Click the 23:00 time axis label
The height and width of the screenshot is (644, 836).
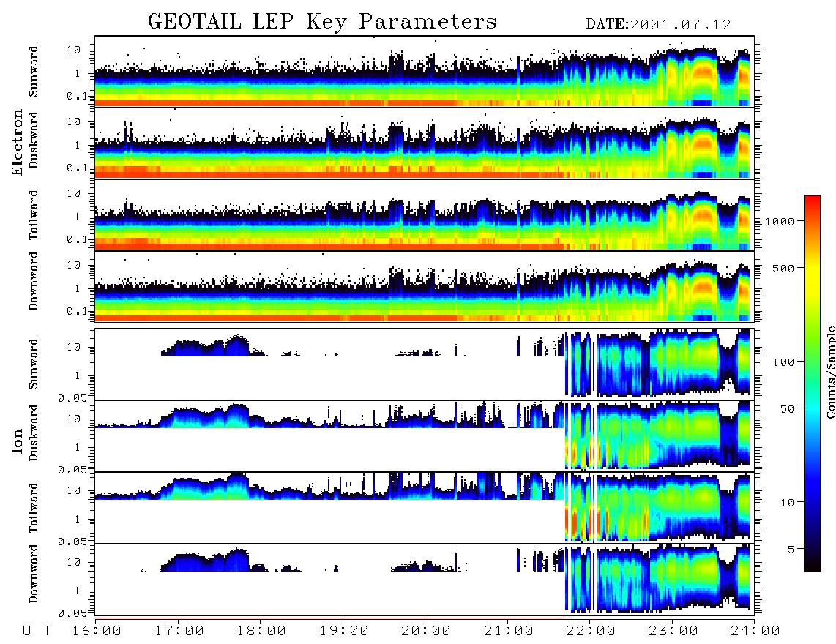coord(673,632)
